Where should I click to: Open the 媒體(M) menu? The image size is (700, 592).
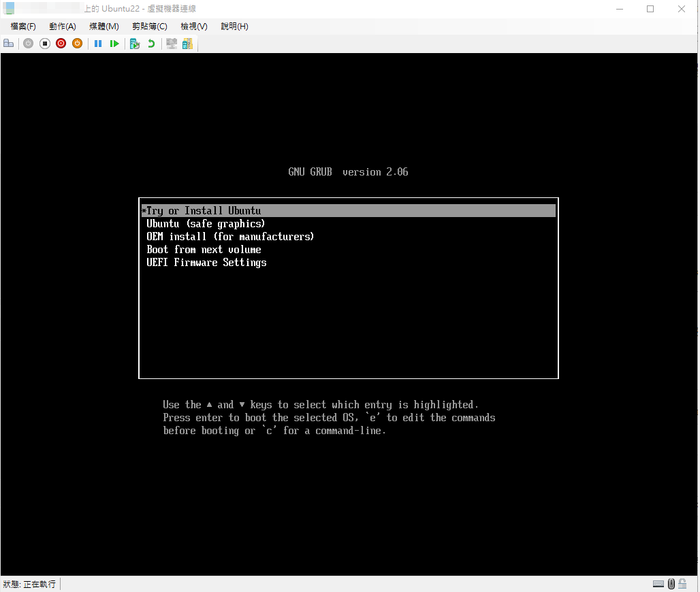click(x=104, y=27)
